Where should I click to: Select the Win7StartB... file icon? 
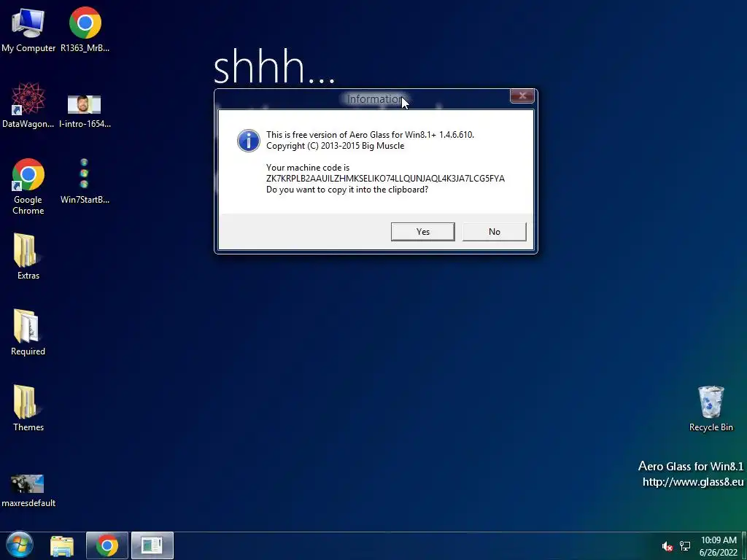[85, 181]
